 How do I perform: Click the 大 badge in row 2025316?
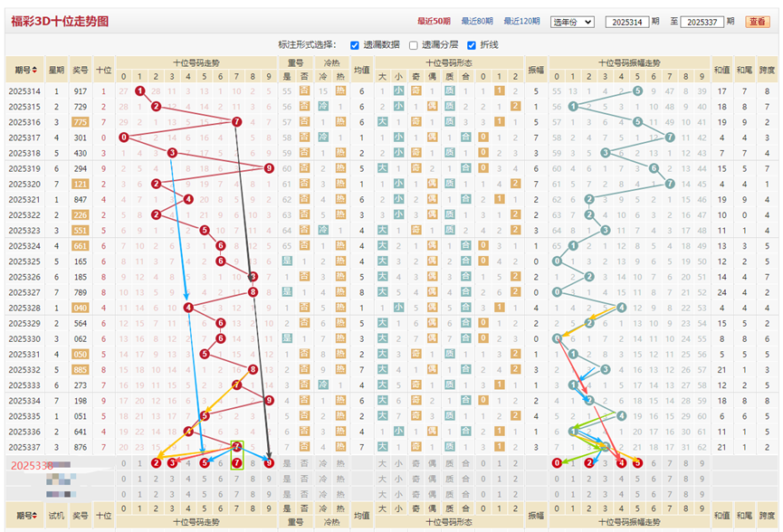(x=382, y=122)
